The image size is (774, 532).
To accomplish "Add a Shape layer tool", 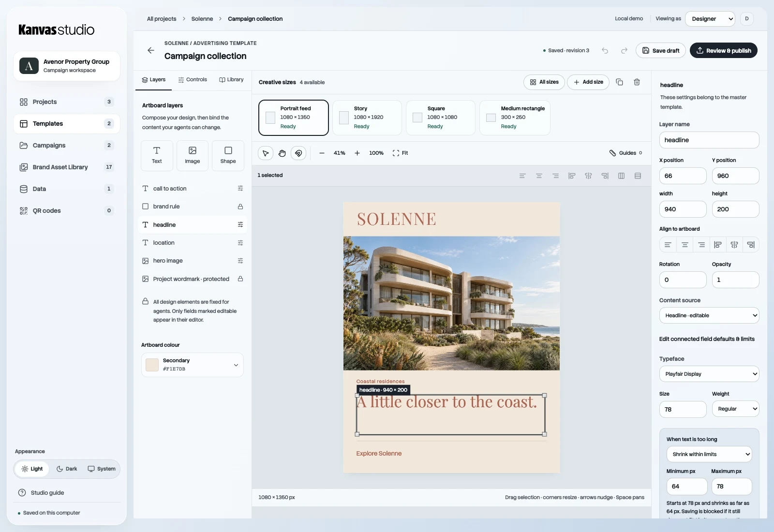I will (x=228, y=156).
